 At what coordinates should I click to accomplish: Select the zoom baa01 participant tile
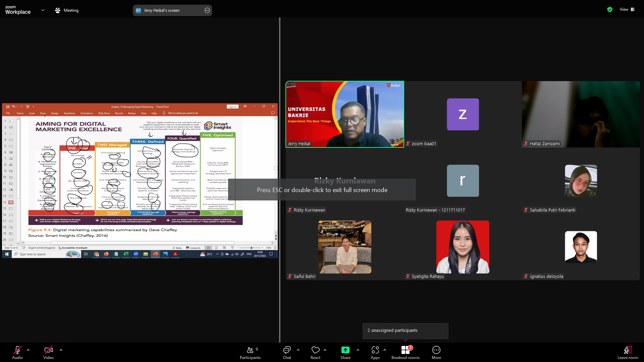(463, 114)
